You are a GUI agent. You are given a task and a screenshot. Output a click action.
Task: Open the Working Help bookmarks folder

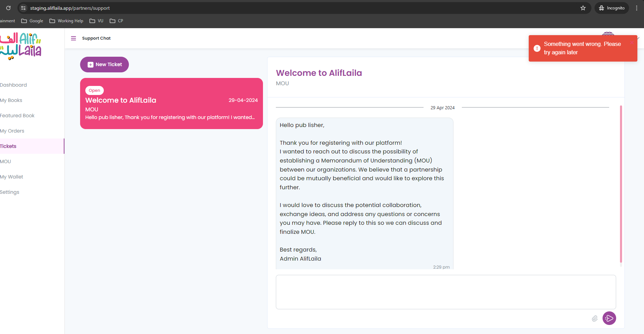coord(66,21)
